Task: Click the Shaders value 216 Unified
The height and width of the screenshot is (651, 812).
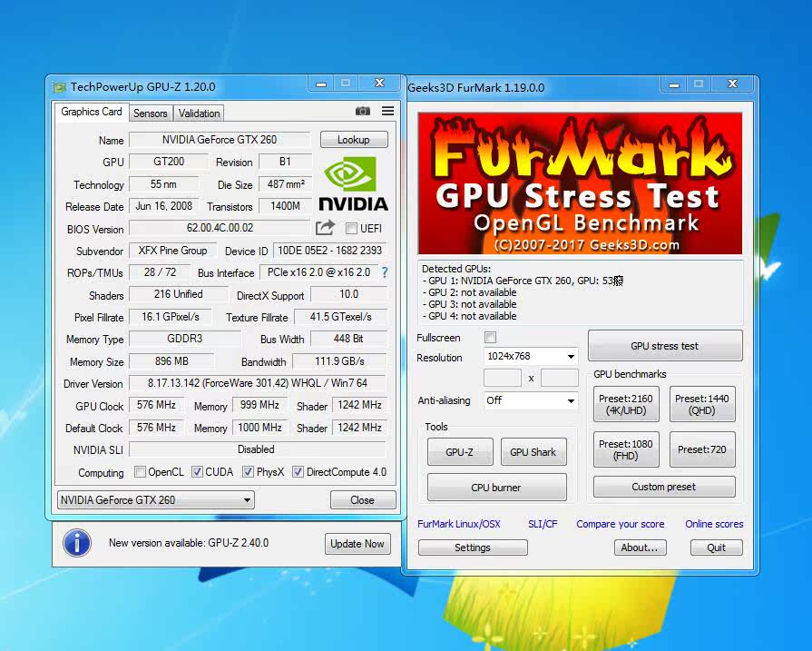Action: pyautogui.click(x=178, y=294)
